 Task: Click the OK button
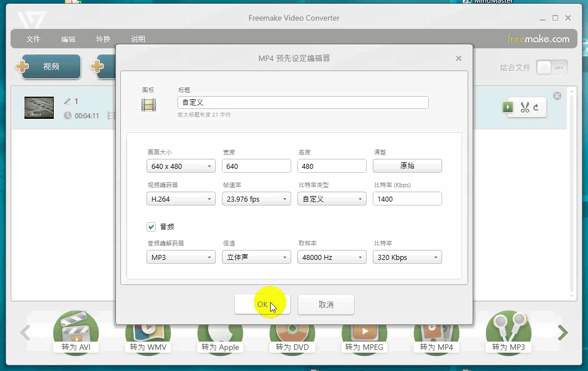coord(262,304)
